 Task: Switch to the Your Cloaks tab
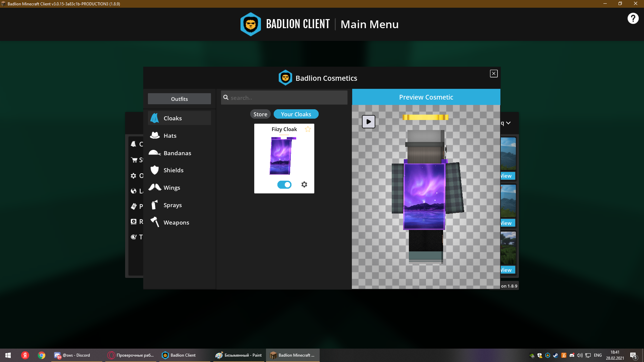point(296,114)
